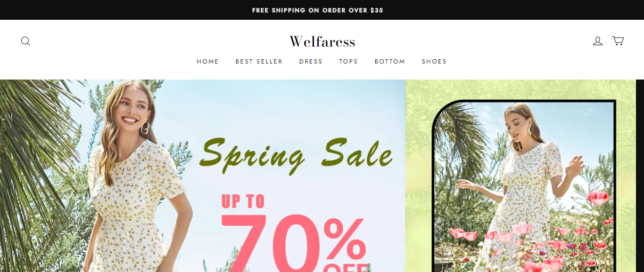644x272 pixels.
Task: Click the Welfaress logo
Action: point(322,42)
